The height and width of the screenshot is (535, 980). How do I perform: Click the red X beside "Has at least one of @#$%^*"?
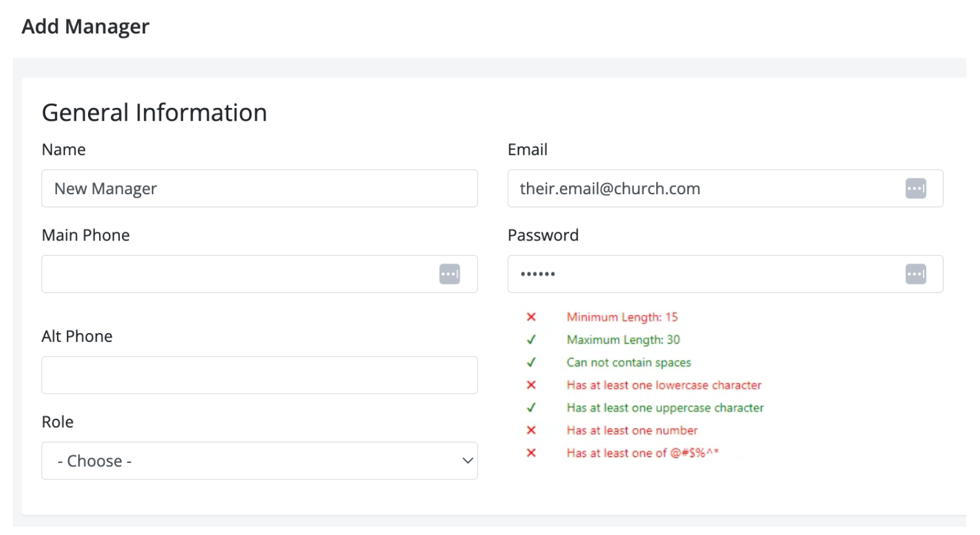[532, 453]
